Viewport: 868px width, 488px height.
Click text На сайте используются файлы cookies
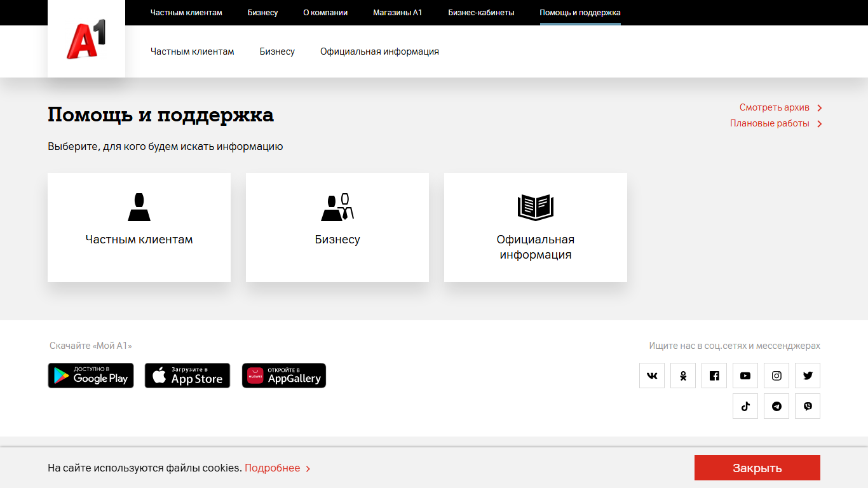coord(145,468)
